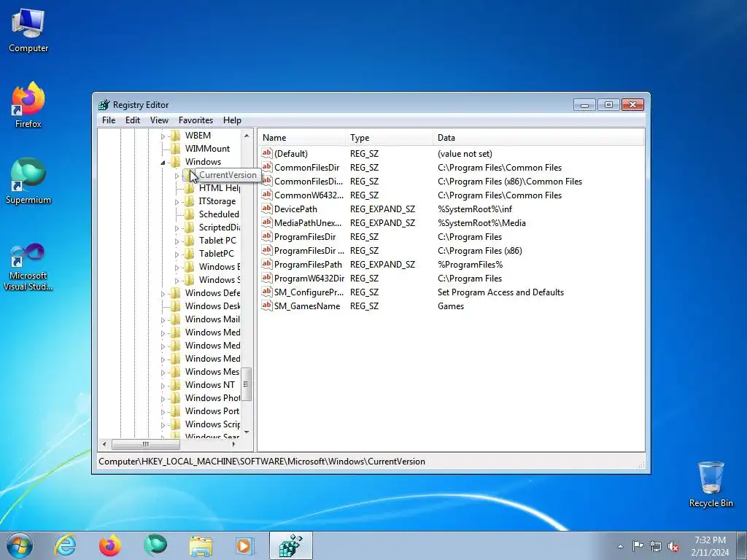The height and width of the screenshot is (560, 747).
Task: Click the Registry Editor title bar icon
Action: pyautogui.click(x=104, y=105)
